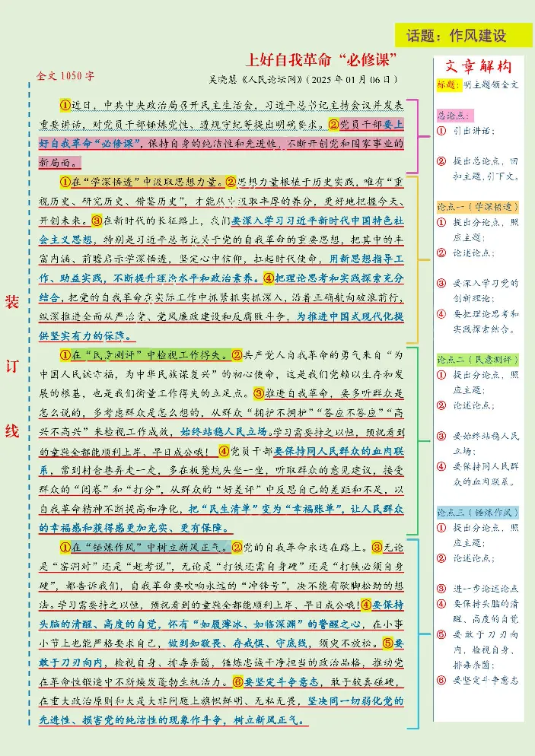Click the green label "论点二（民意测评）"
The width and height of the screenshot is (535, 756).
click(478, 360)
